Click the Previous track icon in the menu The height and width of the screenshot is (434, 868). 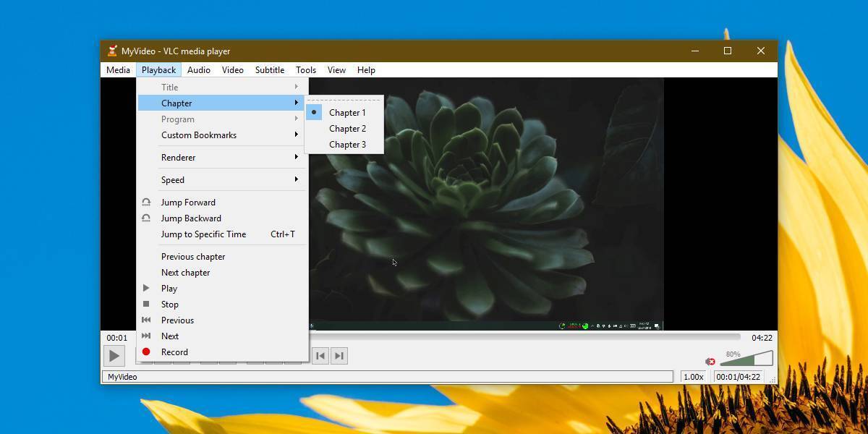146,320
